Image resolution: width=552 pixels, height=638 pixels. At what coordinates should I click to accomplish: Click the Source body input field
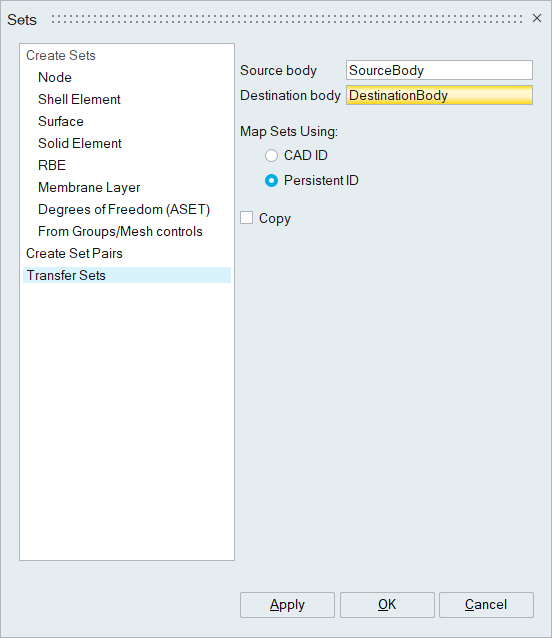tap(439, 70)
